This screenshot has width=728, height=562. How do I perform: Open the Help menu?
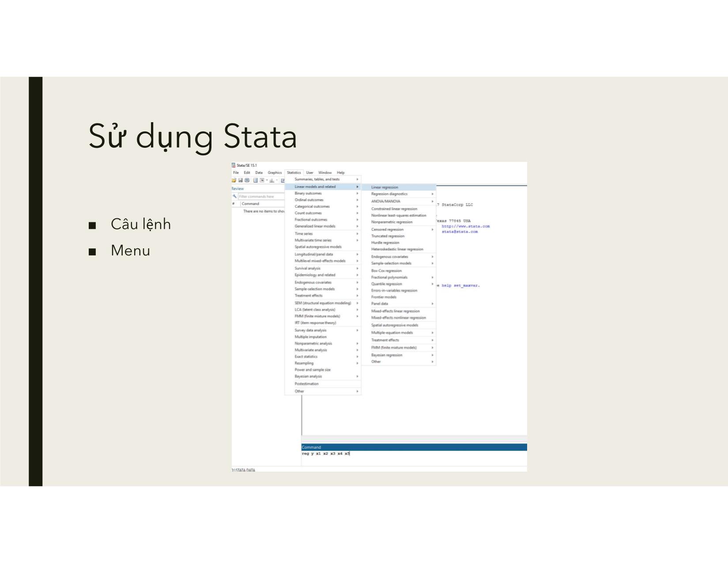coord(341,172)
